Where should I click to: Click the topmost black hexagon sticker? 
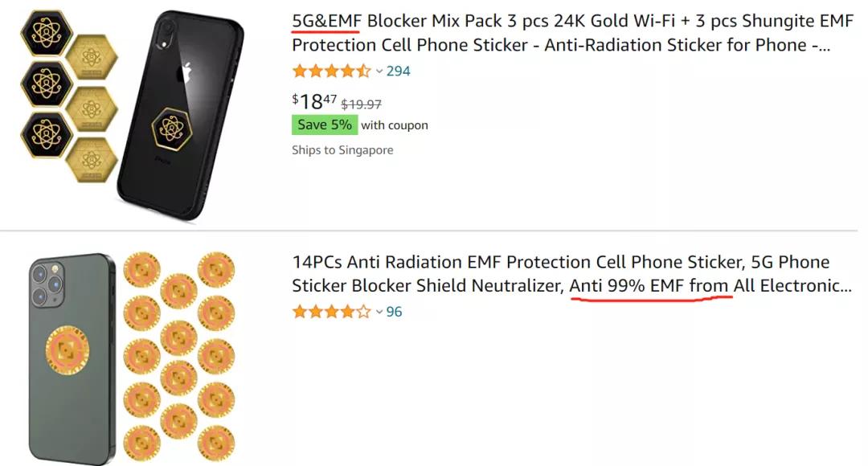(x=47, y=33)
